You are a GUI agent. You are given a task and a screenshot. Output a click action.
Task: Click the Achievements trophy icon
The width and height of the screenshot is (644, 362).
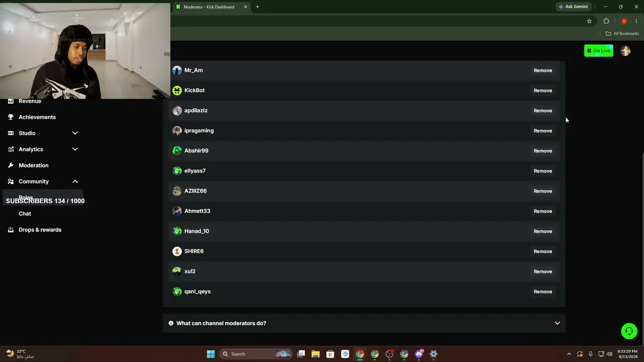tap(11, 117)
